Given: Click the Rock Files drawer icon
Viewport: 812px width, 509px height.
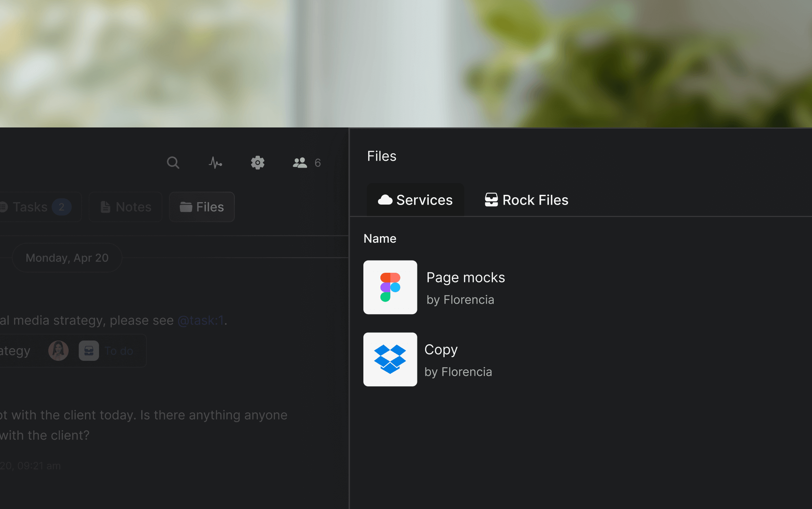Looking at the screenshot, I should (x=491, y=200).
